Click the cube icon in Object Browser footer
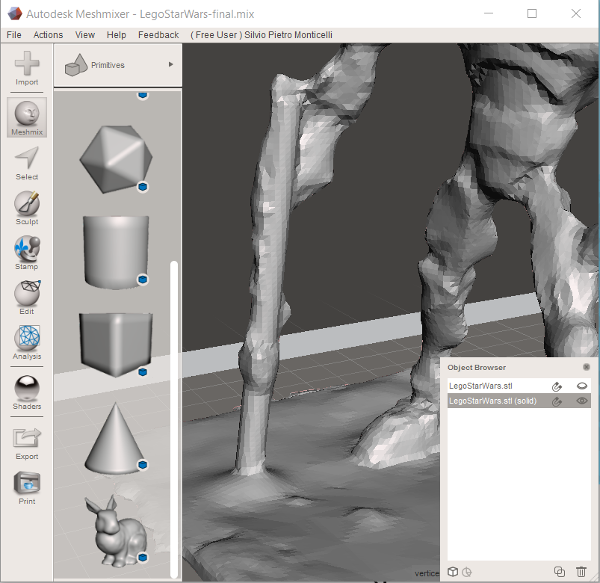 tap(453, 572)
